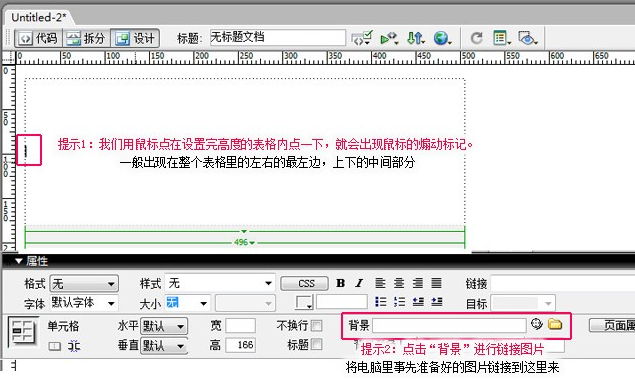Open the 垂直 vertical alignment dropdown
Viewport: 635px width, 380px height.
pos(164,346)
